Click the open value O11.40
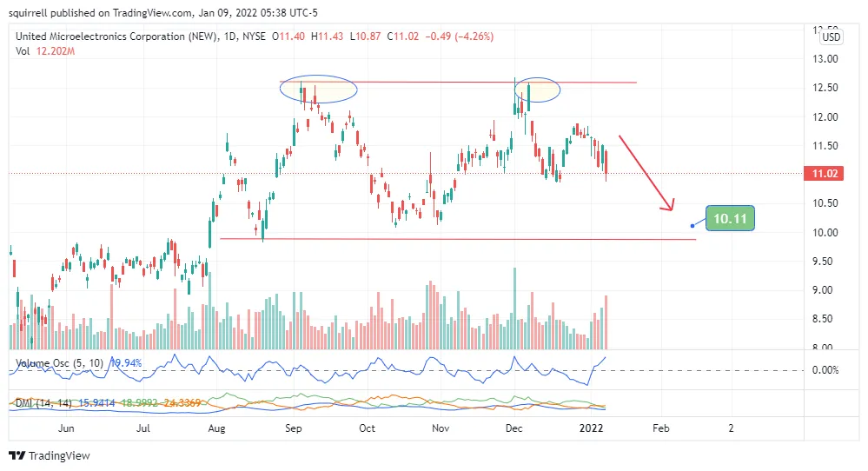This screenshot has height=471, width=868. (288, 36)
